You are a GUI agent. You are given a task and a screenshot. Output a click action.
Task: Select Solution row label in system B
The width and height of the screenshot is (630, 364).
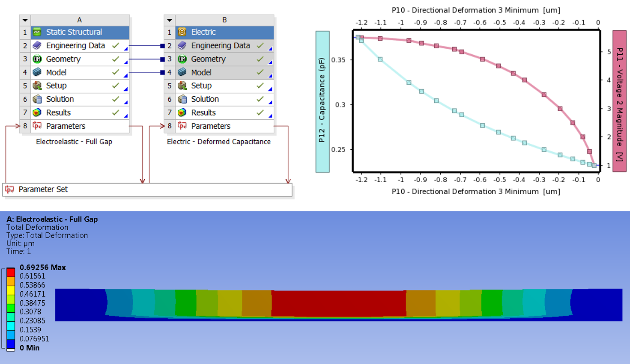[205, 99]
